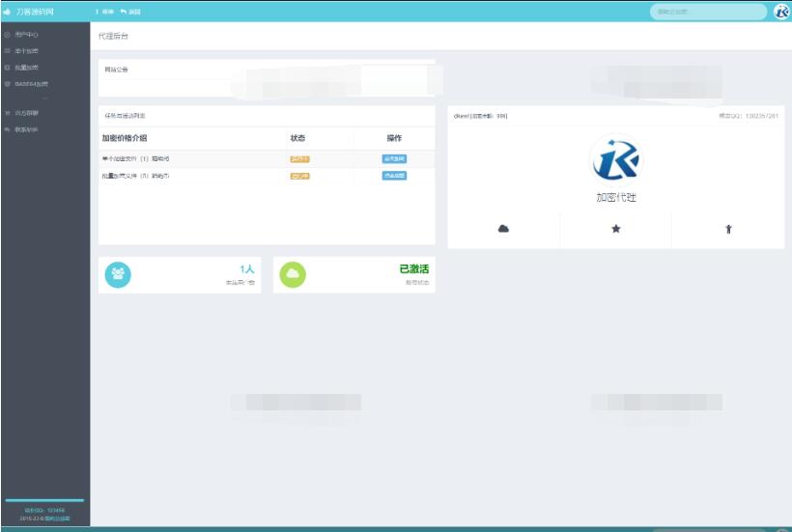The width and height of the screenshot is (792, 532).
Task: Click the blue button in the second table row
Action: (x=394, y=176)
